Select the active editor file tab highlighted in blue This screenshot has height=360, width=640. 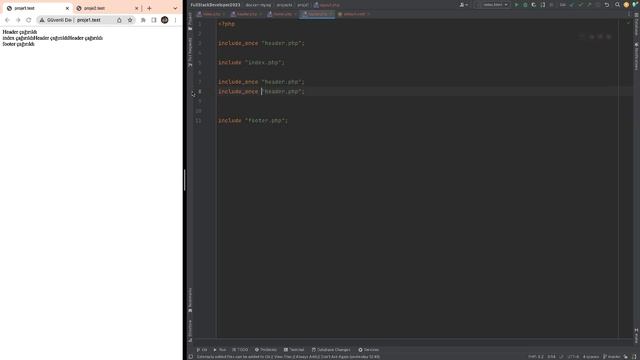318,14
